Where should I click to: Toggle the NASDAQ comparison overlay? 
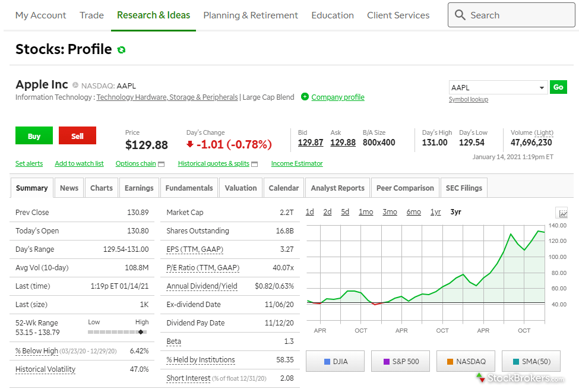point(466,361)
